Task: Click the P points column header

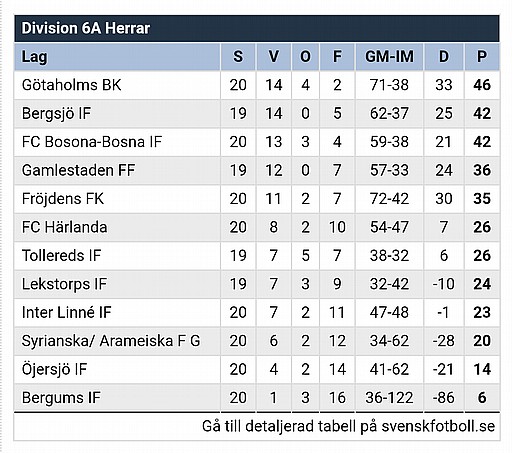Action: (x=482, y=57)
